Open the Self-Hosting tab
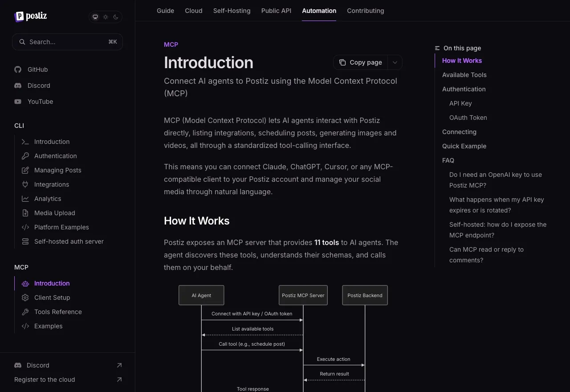The image size is (570, 392). 232,11
